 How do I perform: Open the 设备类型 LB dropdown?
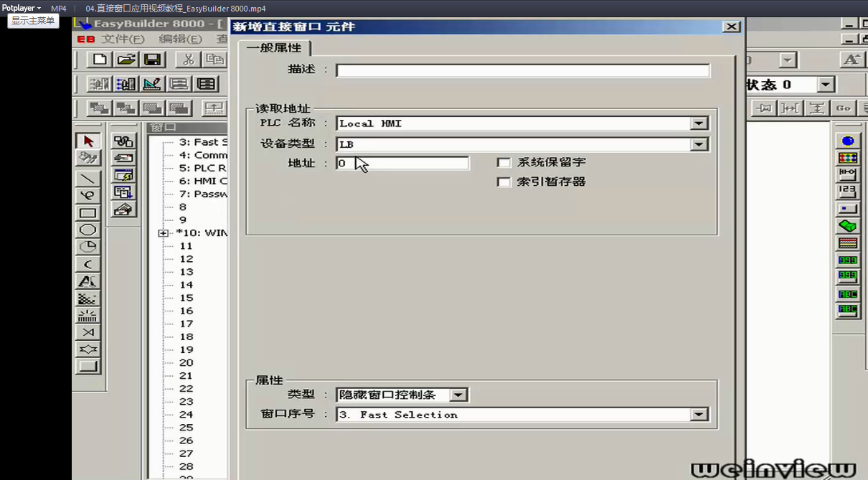coord(699,144)
